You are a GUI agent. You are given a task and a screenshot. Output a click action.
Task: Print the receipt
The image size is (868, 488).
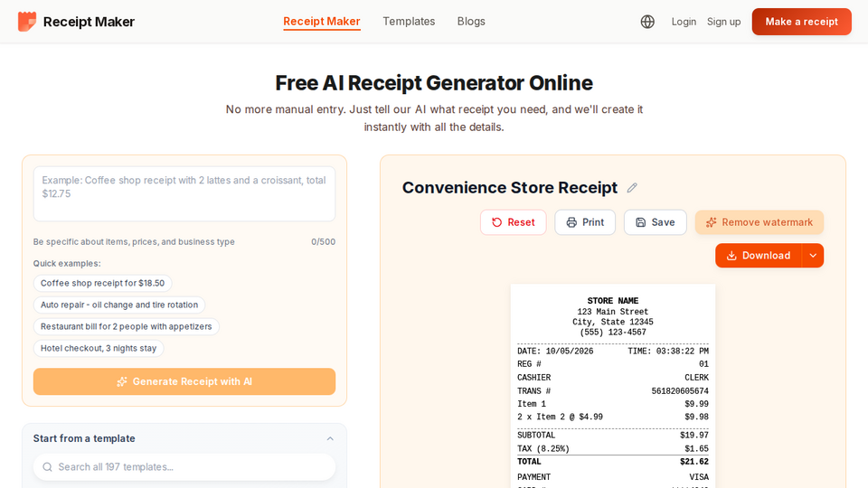(x=585, y=222)
